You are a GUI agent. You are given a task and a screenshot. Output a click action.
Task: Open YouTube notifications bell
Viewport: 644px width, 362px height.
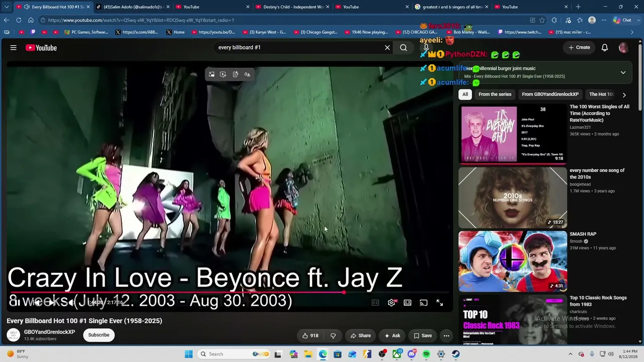click(605, 48)
